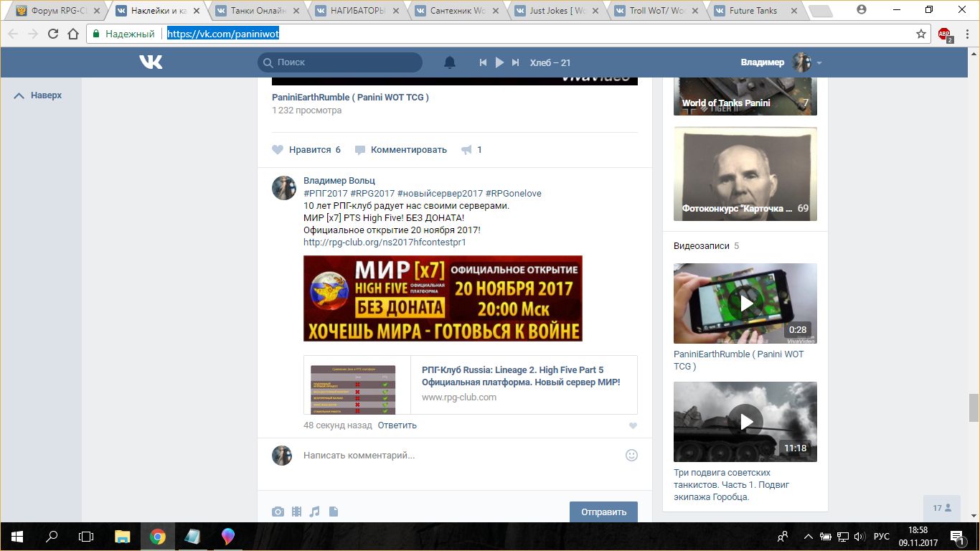980x551 pixels.
Task: Open the emoji smiley picker
Action: coord(631,455)
